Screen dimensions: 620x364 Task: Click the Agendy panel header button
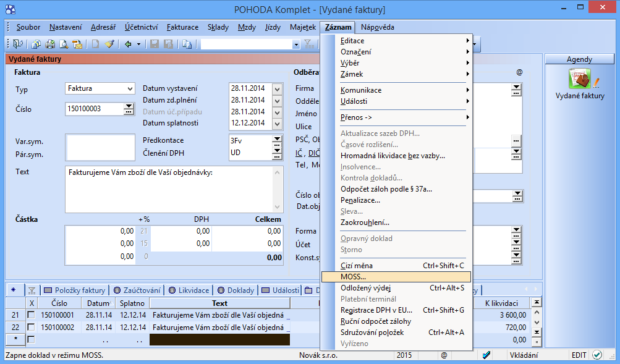coord(580,59)
